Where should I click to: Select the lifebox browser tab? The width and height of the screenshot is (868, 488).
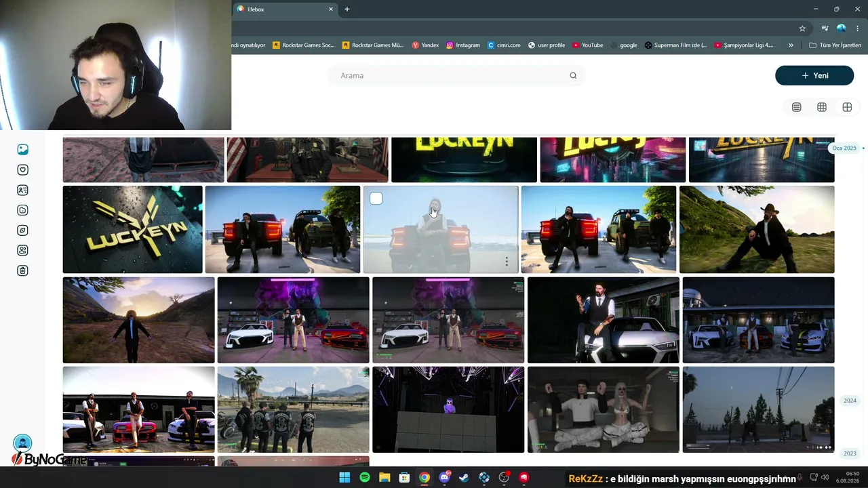click(x=285, y=9)
